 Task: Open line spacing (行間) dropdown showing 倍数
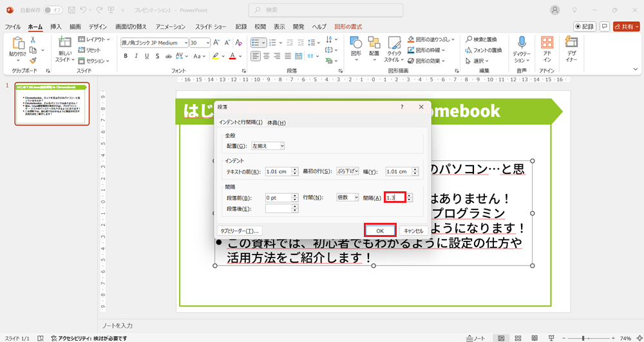pyautogui.click(x=348, y=198)
